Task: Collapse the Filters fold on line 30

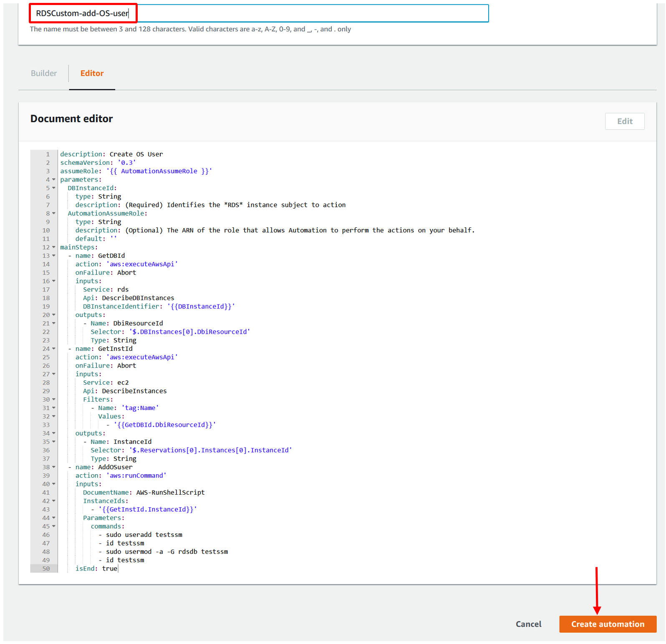Action: [x=54, y=400]
